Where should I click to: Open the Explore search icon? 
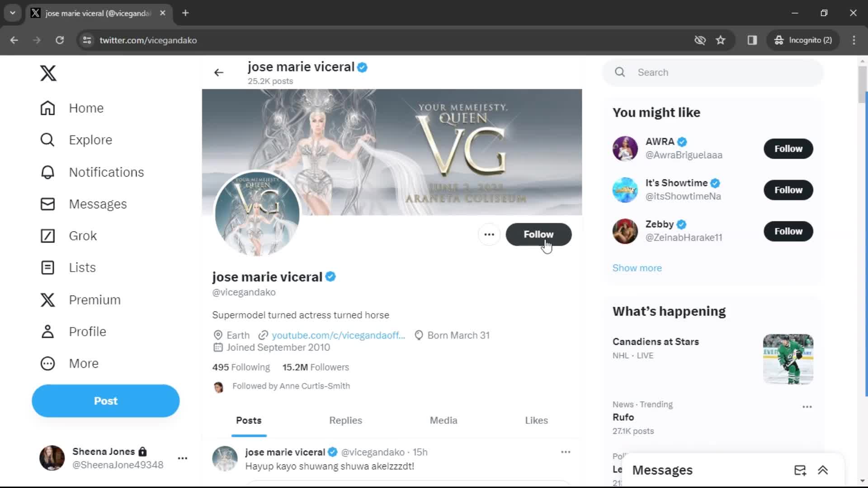tap(47, 140)
